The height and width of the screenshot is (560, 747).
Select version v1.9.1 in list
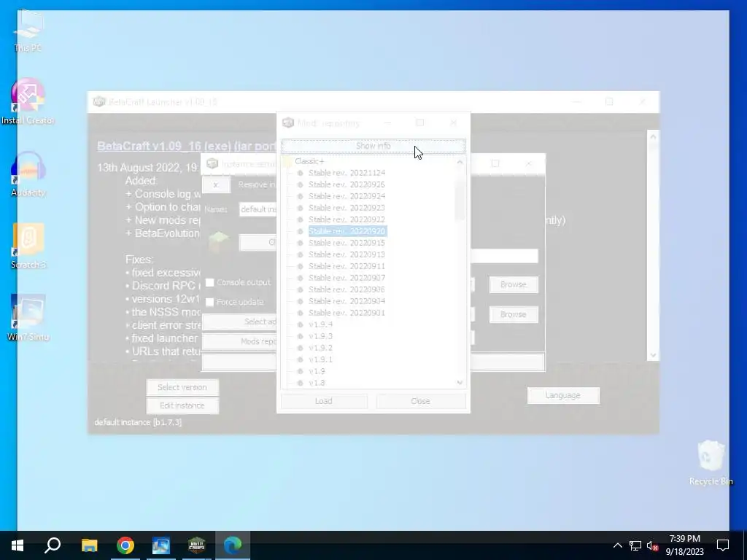pyautogui.click(x=321, y=359)
